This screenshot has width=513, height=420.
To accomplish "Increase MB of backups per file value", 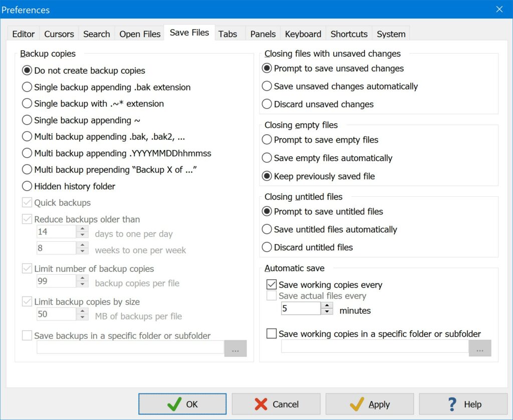I will tap(83, 311).
